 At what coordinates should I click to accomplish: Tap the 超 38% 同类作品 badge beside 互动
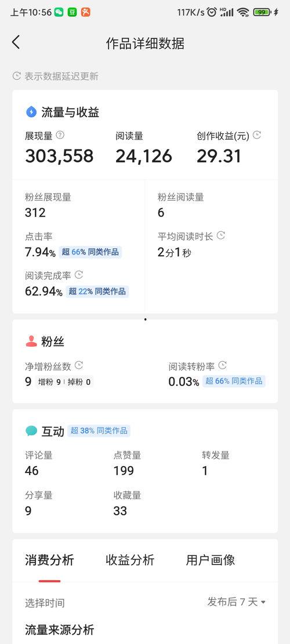pyautogui.click(x=99, y=431)
